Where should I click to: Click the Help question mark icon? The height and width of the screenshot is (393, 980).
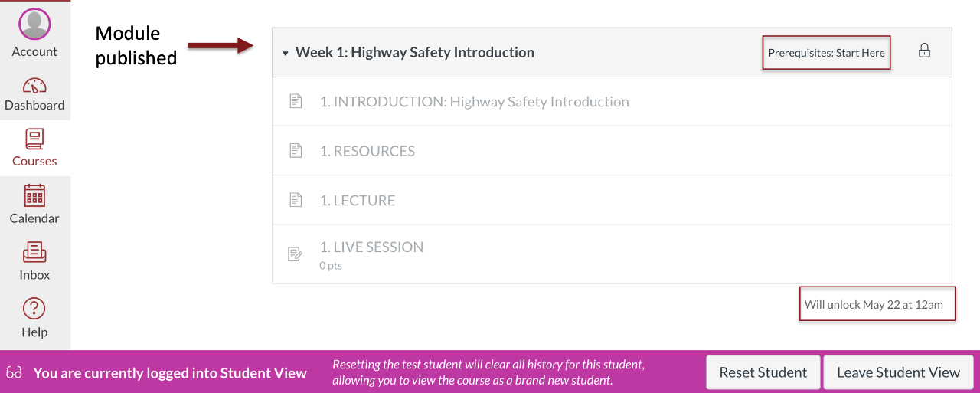[34, 309]
